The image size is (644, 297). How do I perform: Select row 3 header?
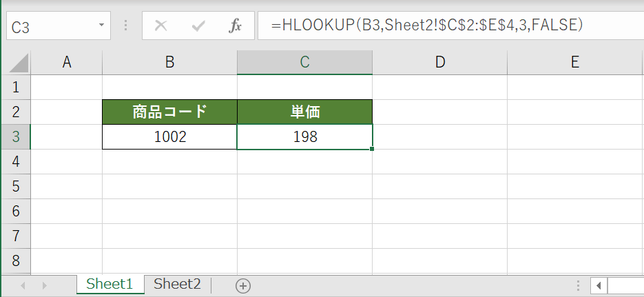click(16, 136)
